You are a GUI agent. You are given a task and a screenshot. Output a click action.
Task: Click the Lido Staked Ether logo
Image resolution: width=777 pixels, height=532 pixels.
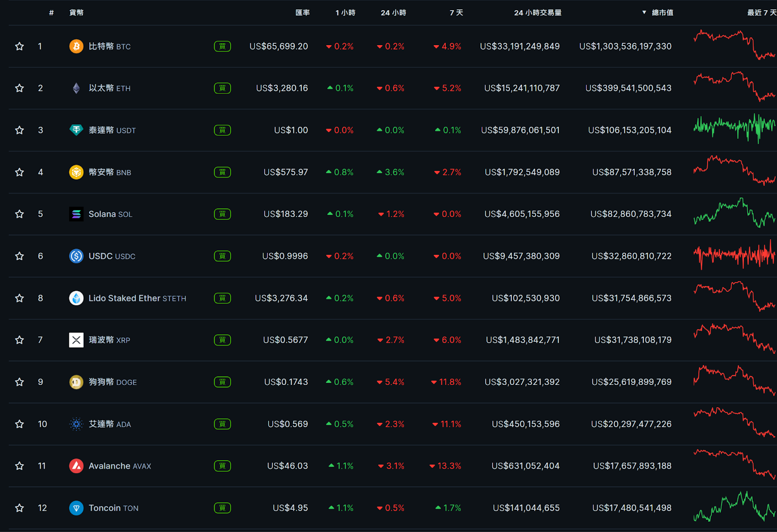(76, 298)
